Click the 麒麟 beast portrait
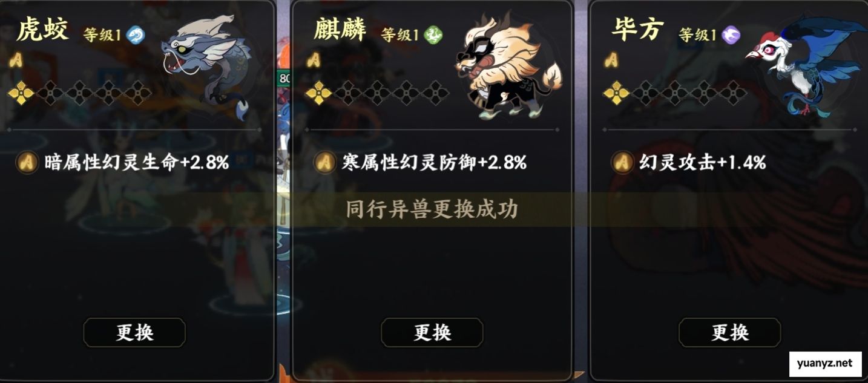 [507, 65]
